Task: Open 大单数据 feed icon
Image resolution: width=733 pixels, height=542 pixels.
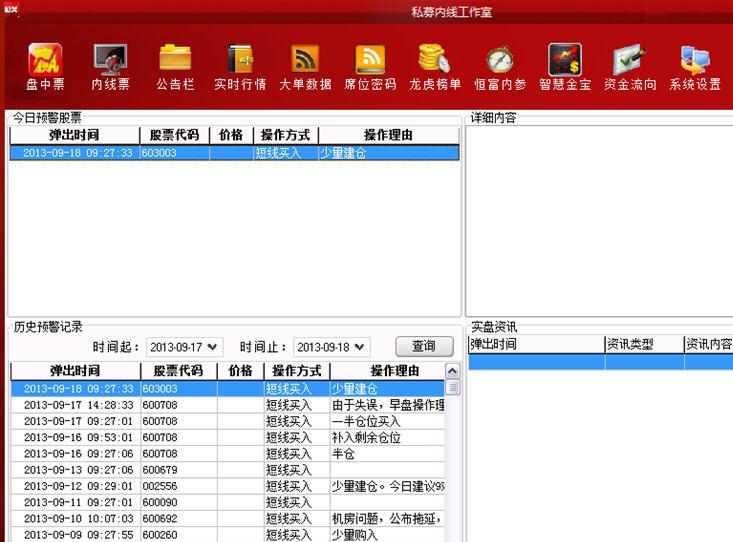Action: [x=305, y=61]
